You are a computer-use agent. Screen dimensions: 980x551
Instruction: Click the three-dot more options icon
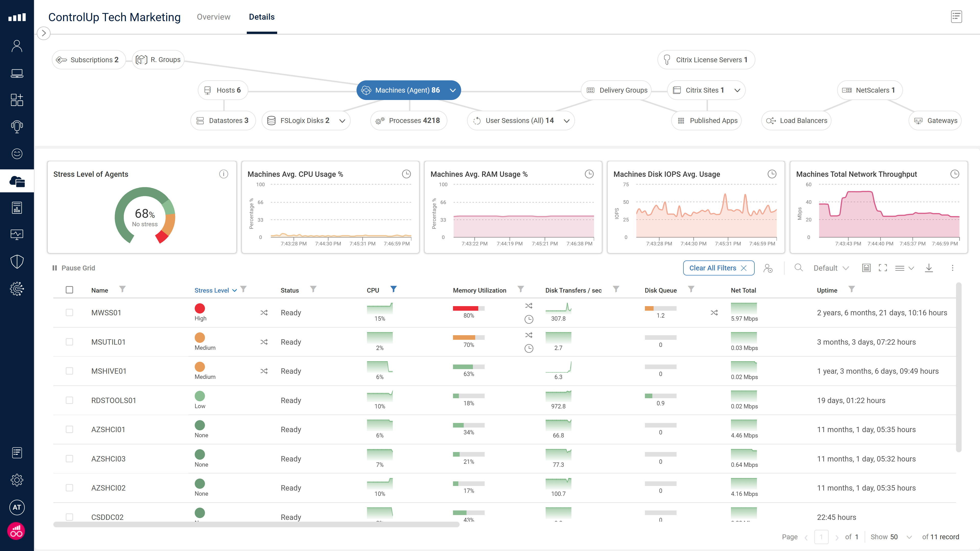953,268
